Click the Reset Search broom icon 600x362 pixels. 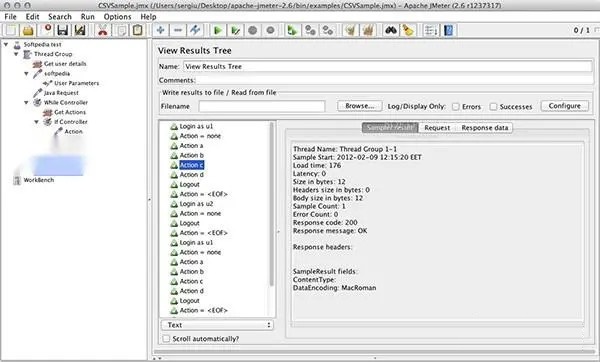(x=408, y=30)
